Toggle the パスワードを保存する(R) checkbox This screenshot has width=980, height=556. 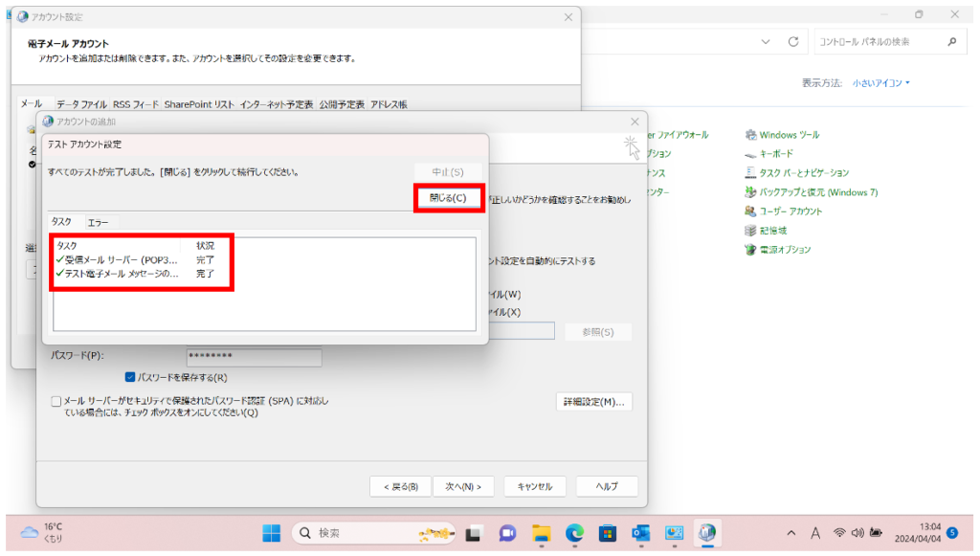click(x=132, y=377)
